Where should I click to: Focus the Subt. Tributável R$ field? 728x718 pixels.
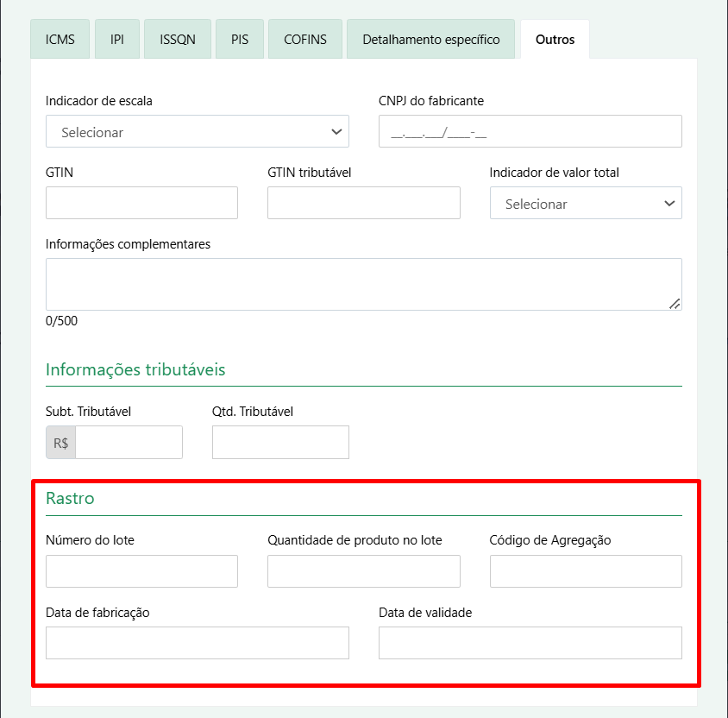tap(129, 442)
